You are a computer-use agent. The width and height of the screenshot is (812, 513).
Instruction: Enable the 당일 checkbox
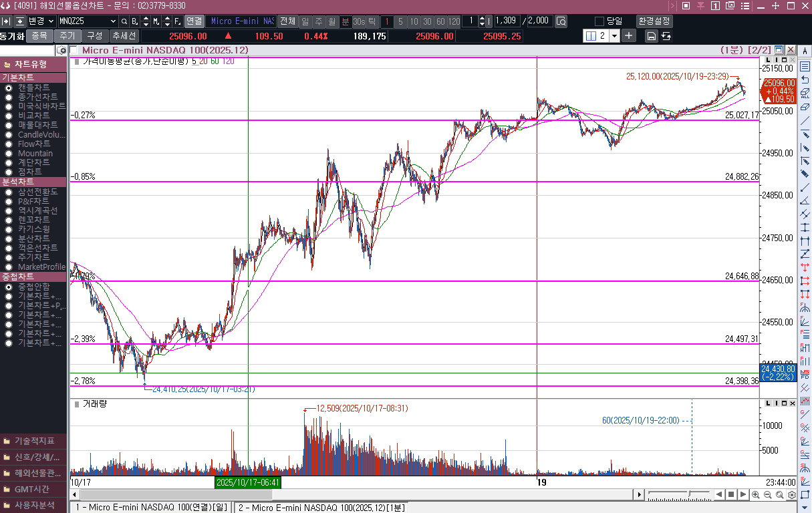coord(599,21)
